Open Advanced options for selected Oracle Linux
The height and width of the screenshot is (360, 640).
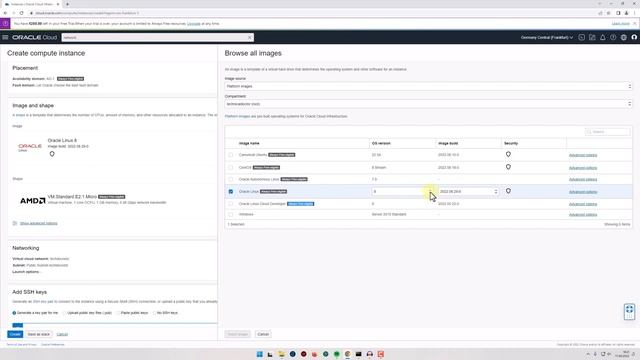tap(583, 192)
